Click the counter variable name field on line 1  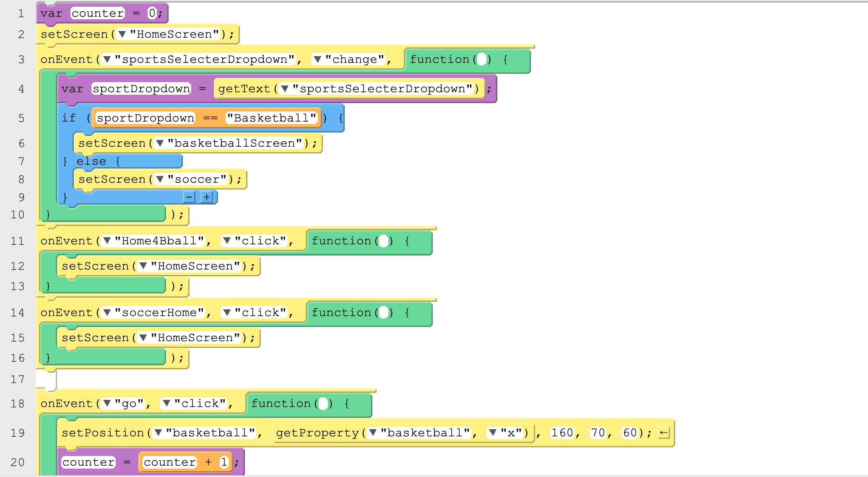[x=98, y=13]
